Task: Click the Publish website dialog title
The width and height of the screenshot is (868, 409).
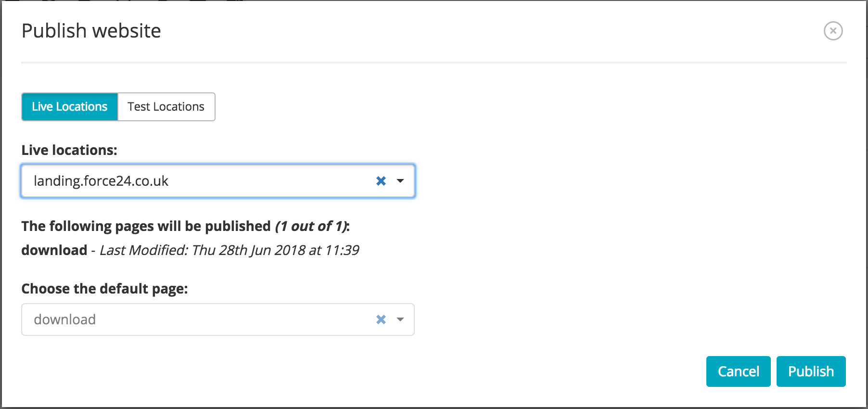Action: point(91,31)
